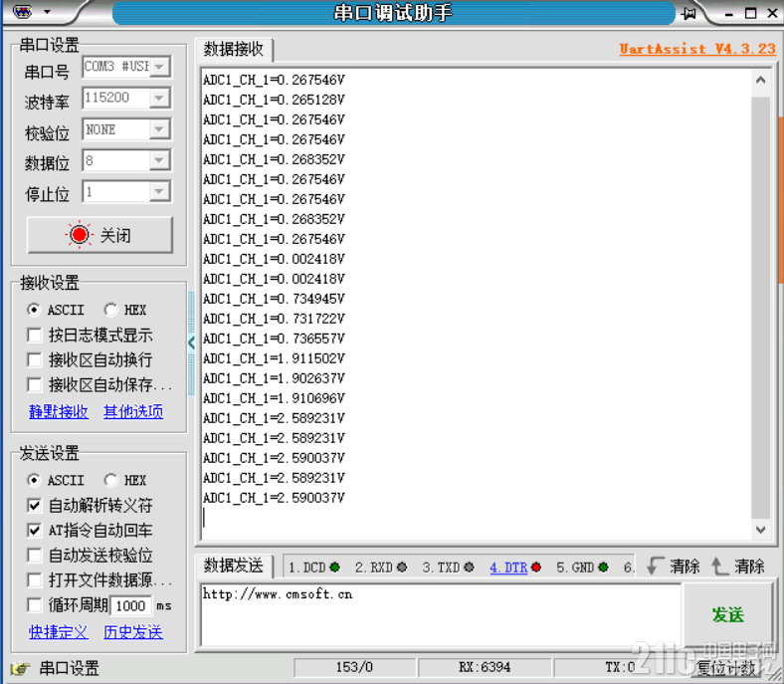Open the app logo menu icon in title bar

click(22, 11)
